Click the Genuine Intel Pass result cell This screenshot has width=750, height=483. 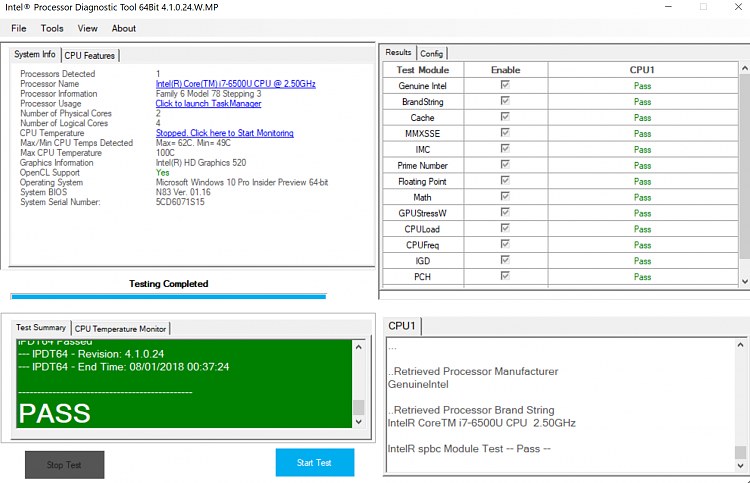click(x=642, y=86)
